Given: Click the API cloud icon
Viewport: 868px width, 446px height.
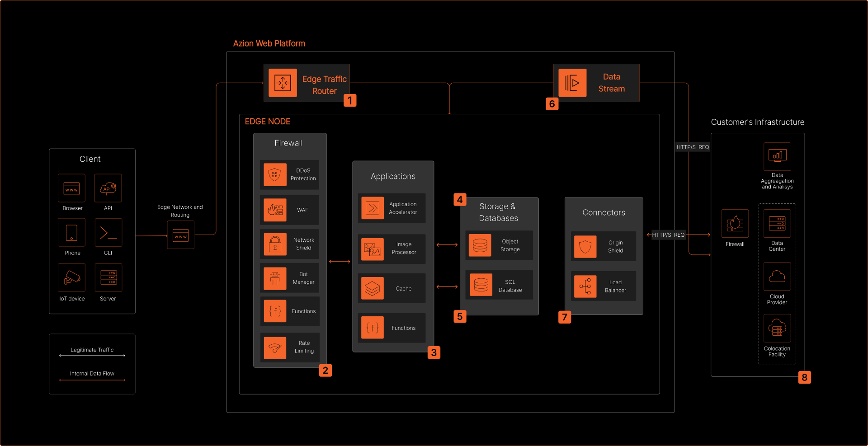Looking at the screenshot, I should (x=108, y=188).
